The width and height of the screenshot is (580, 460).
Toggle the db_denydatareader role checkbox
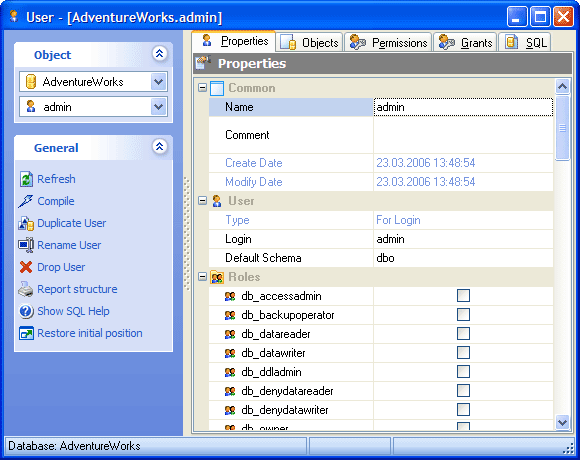[x=463, y=390]
